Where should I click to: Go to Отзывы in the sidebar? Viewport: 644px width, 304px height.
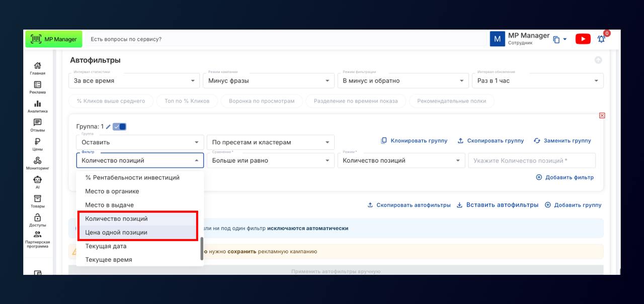[37, 125]
